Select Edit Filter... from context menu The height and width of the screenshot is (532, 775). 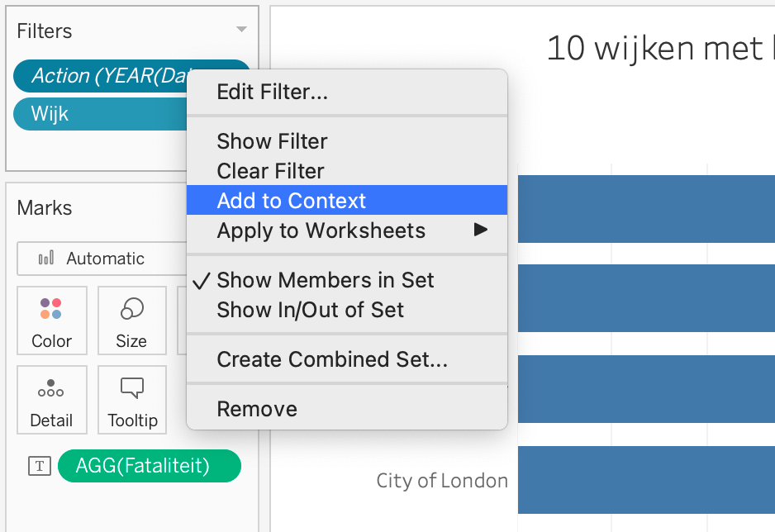[x=272, y=92]
